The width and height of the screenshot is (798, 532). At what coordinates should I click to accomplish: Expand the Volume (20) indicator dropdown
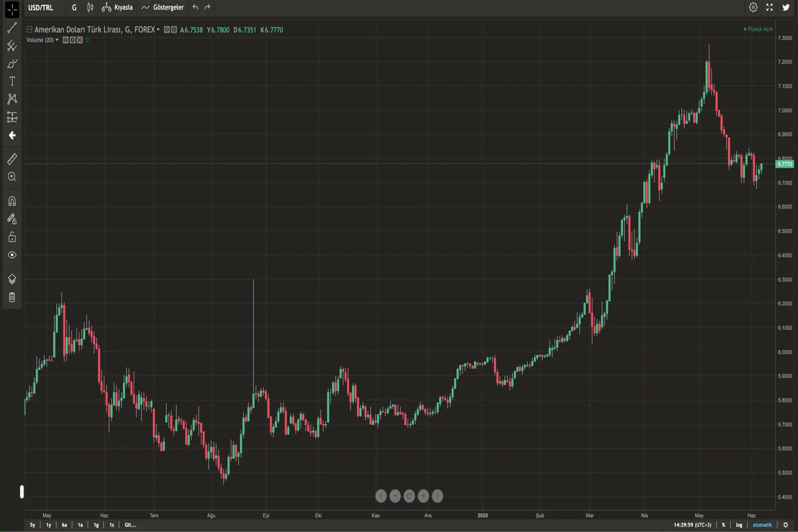tap(57, 40)
